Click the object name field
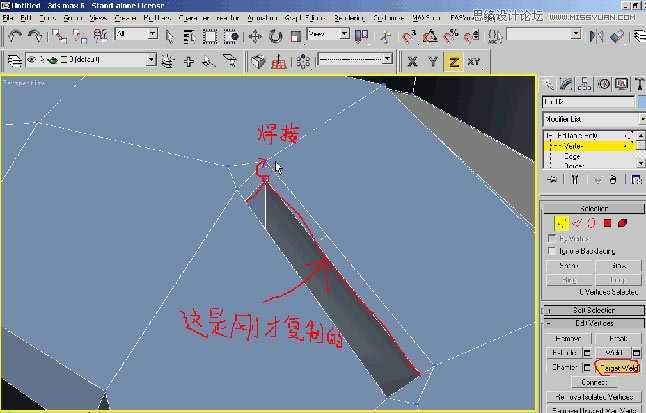 click(x=588, y=101)
